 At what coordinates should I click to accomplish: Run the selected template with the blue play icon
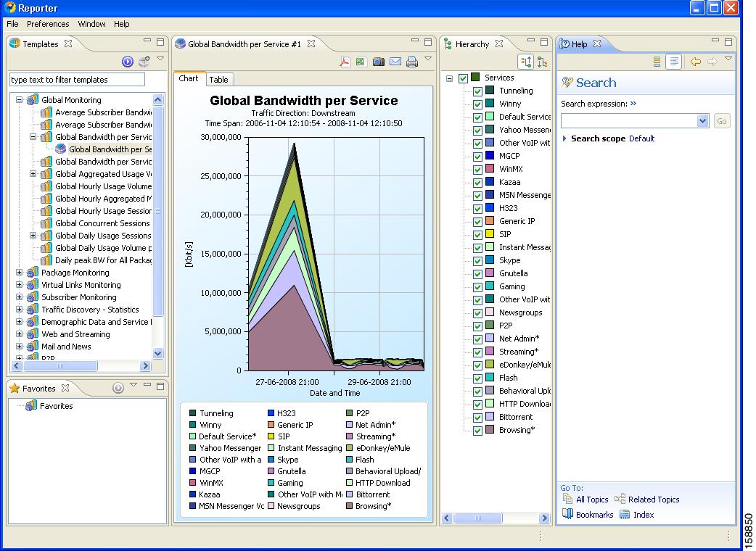tap(128, 62)
